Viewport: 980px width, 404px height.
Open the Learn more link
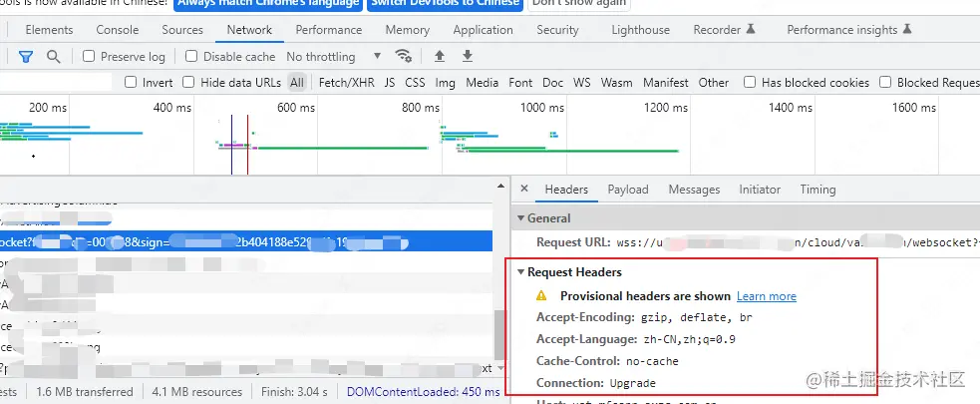[767, 296]
